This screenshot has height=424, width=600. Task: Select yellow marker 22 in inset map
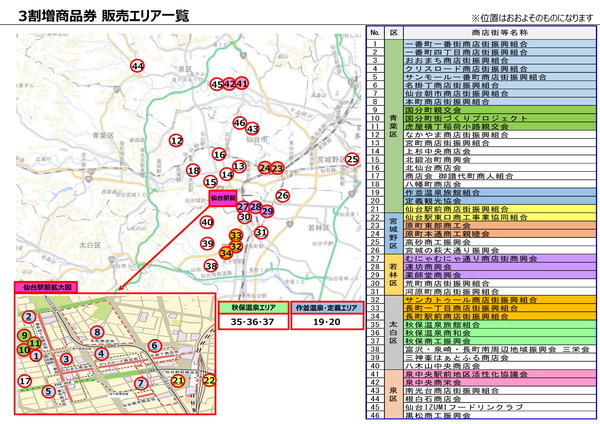209,380
